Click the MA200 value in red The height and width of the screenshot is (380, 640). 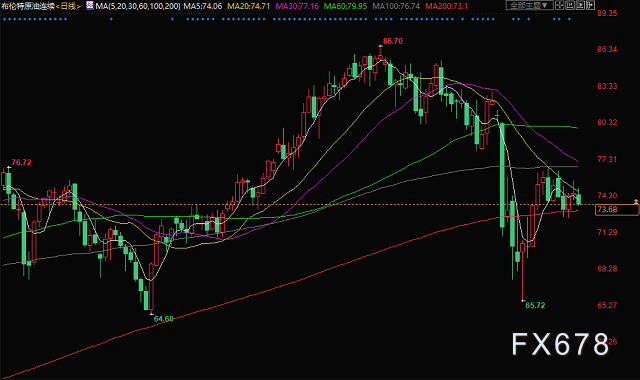447,6
